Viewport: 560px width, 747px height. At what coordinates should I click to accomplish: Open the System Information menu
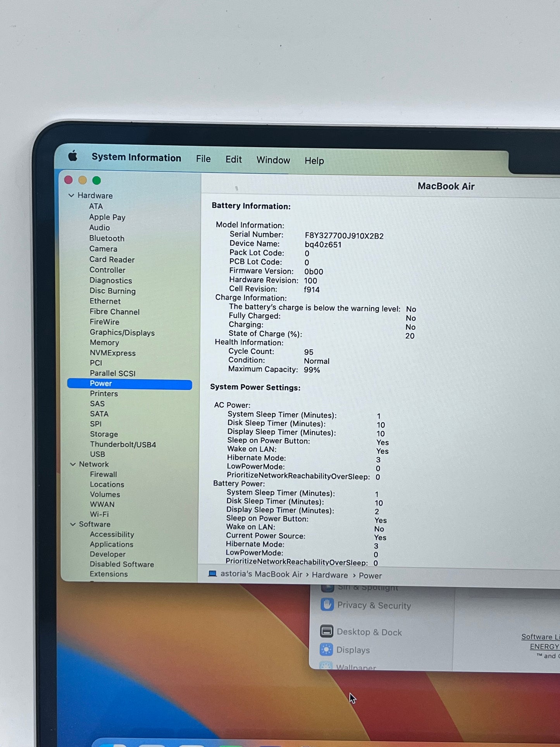[x=136, y=157]
